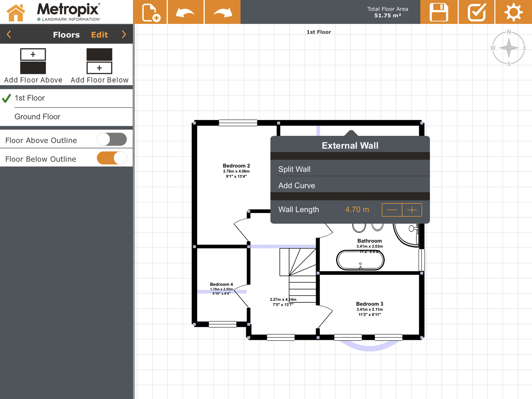Create a new document with plus icon
This screenshot has width=532, height=399.
[x=150, y=12]
